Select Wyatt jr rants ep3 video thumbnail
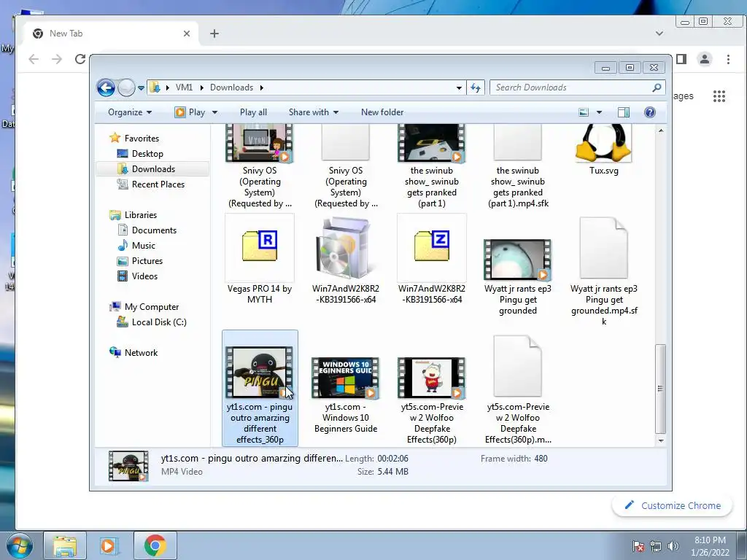 517,260
